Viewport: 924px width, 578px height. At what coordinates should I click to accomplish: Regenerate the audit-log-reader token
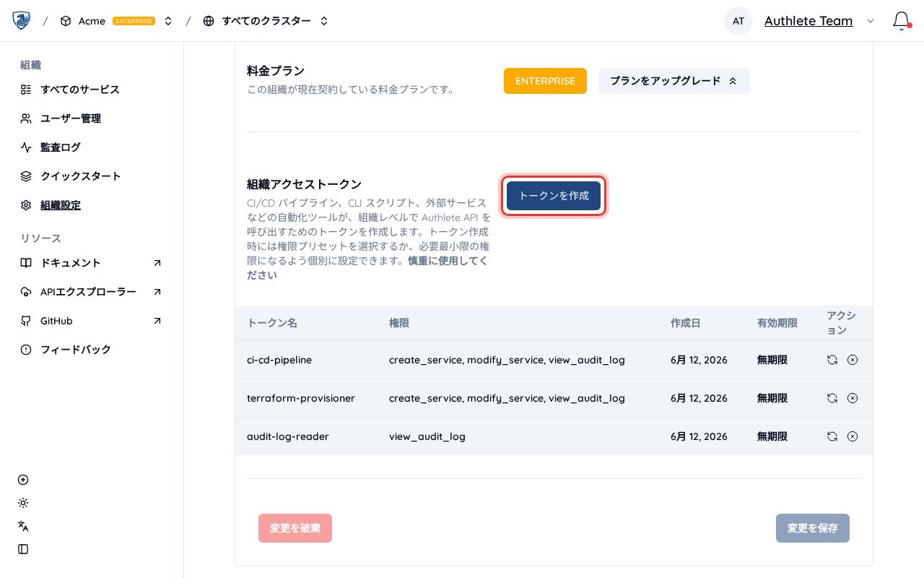832,436
